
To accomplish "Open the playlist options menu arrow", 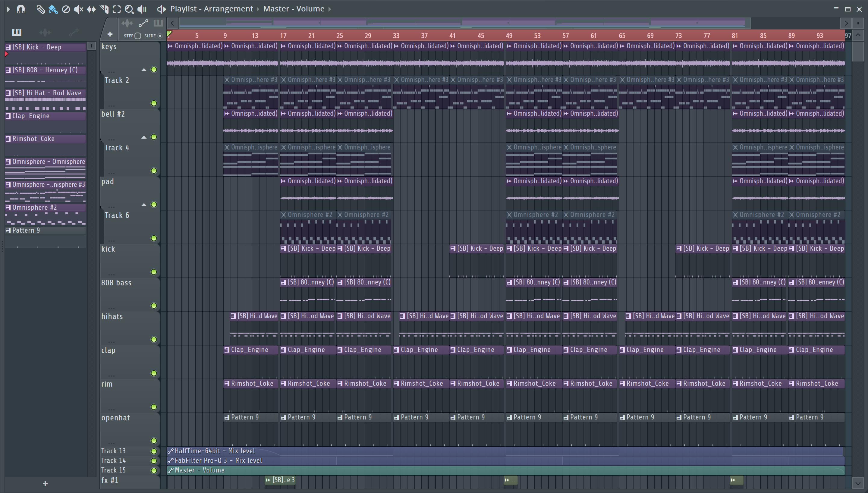I will pyautogui.click(x=8, y=9).
